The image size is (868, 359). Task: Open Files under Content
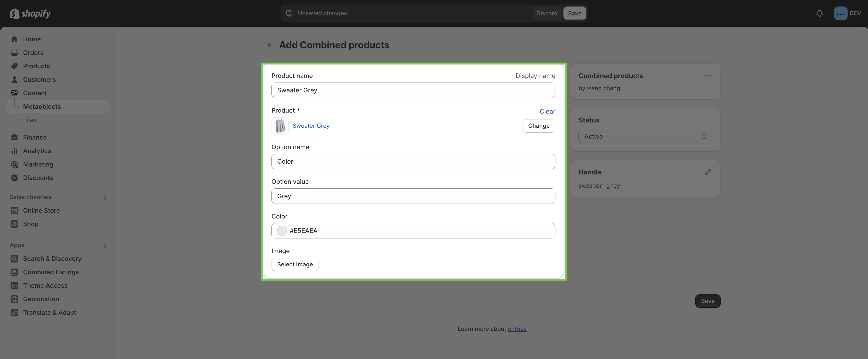point(30,120)
